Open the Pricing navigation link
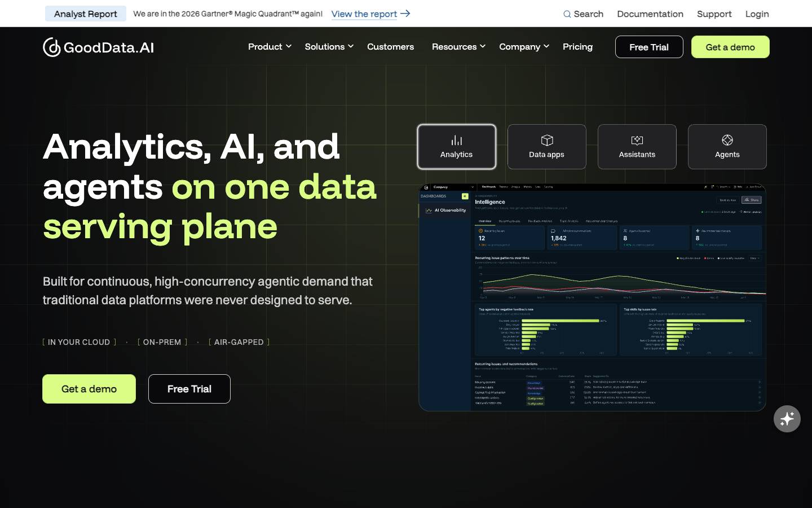This screenshot has width=812, height=508. click(x=577, y=47)
